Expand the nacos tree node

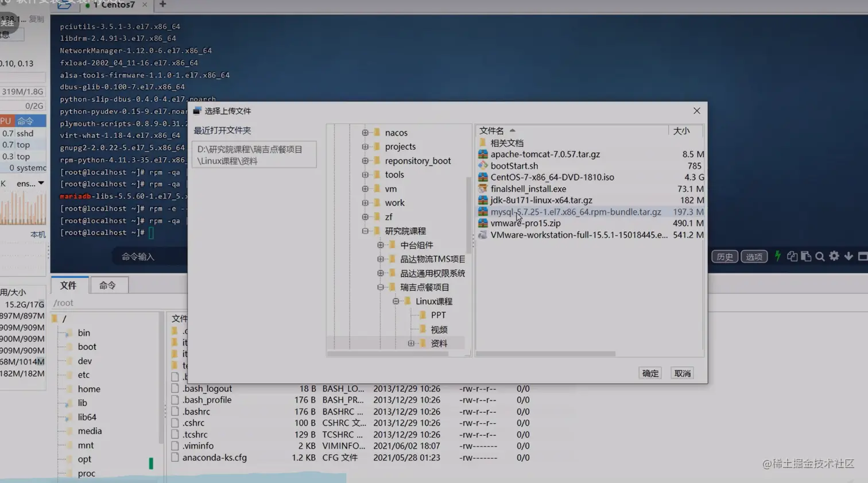tap(365, 132)
